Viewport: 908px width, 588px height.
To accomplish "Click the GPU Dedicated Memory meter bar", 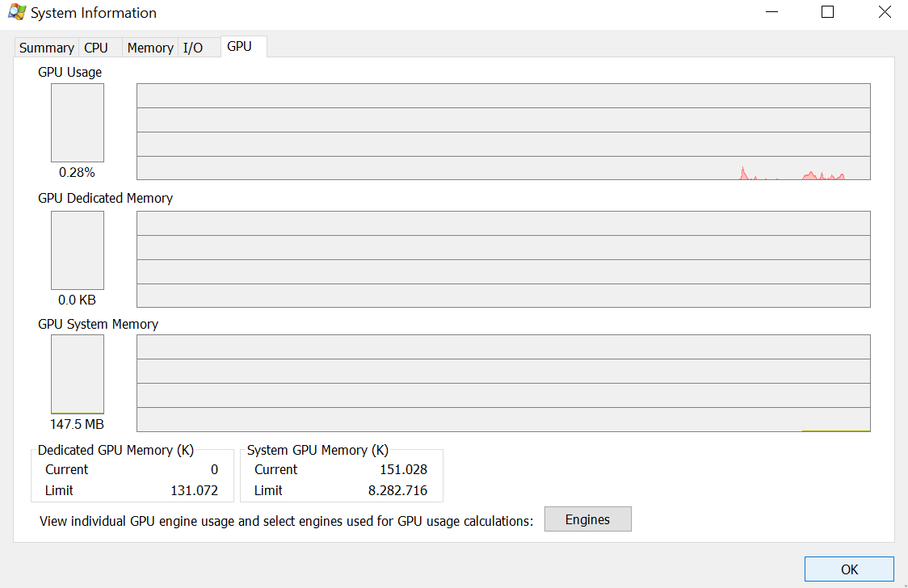I will [x=78, y=250].
